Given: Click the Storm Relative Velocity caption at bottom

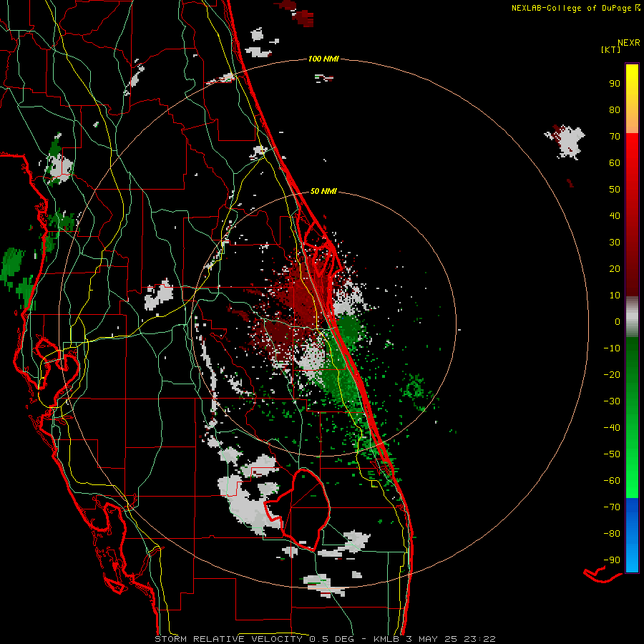Looking at the screenshot, I should [x=325, y=639].
